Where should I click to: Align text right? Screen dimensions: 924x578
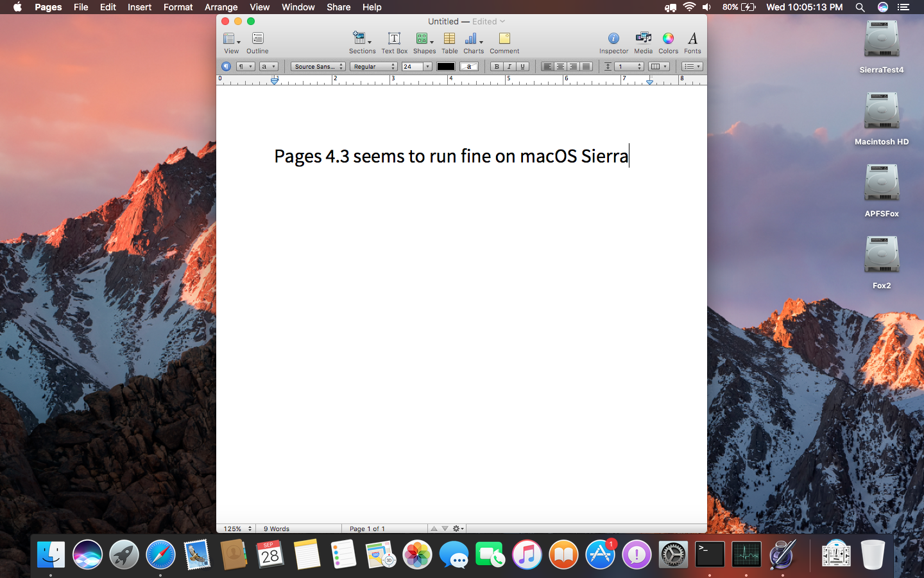(573, 66)
